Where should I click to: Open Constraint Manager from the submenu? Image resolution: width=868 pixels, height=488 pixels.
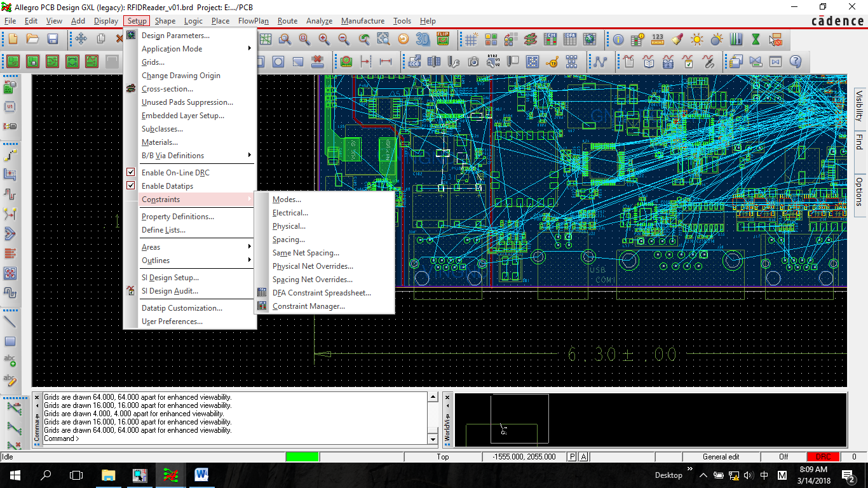point(309,306)
